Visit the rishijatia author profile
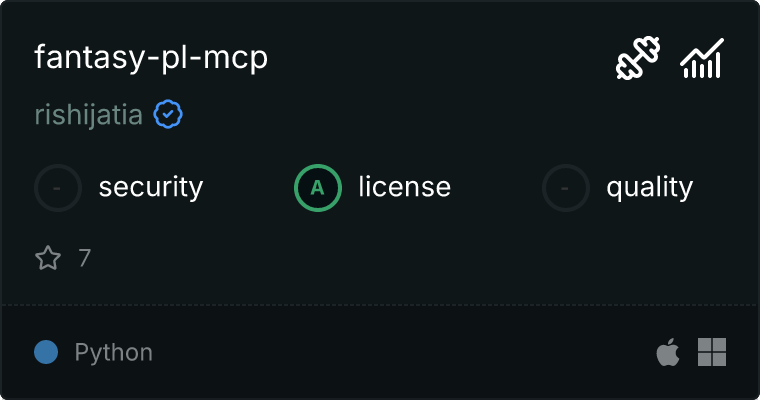760x400 pixels. 88,115
